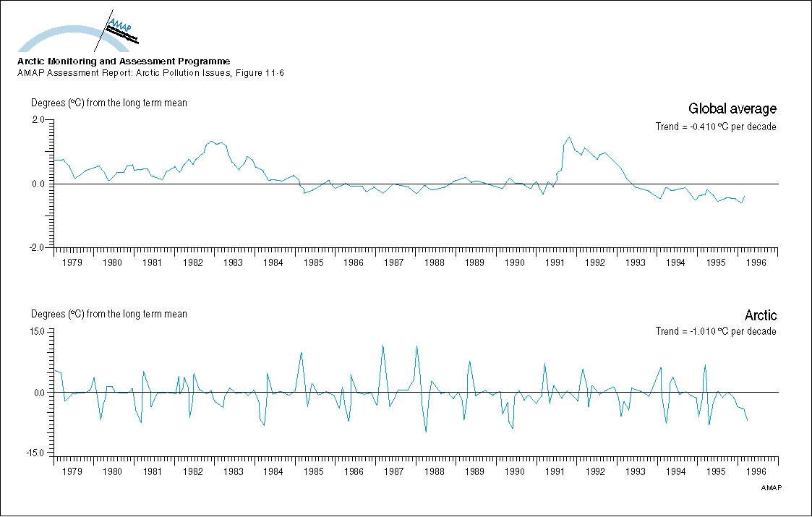The width and height of the screenshot is (812, 517).
Task: Click the global trend -0.410 °C per decade text
Action: 715,127
